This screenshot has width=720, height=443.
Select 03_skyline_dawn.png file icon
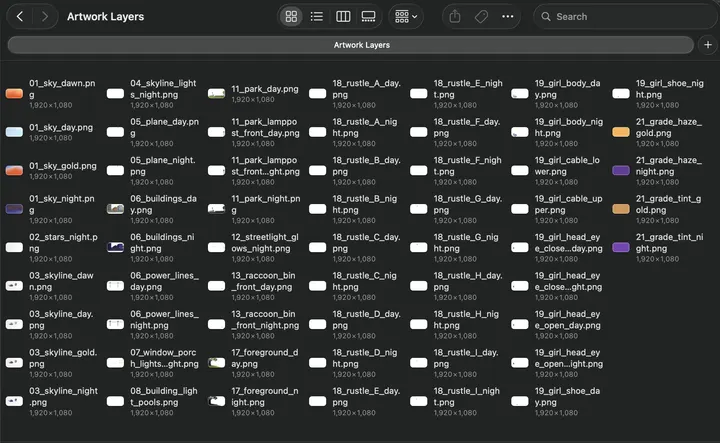tap(14, 286)
